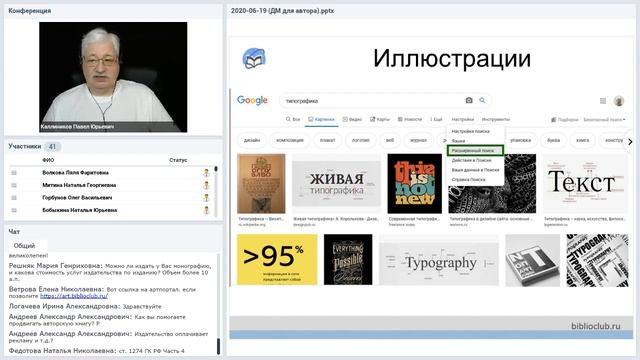
Task: Click the chat scrollbar thumb
Action: (218, 346)
